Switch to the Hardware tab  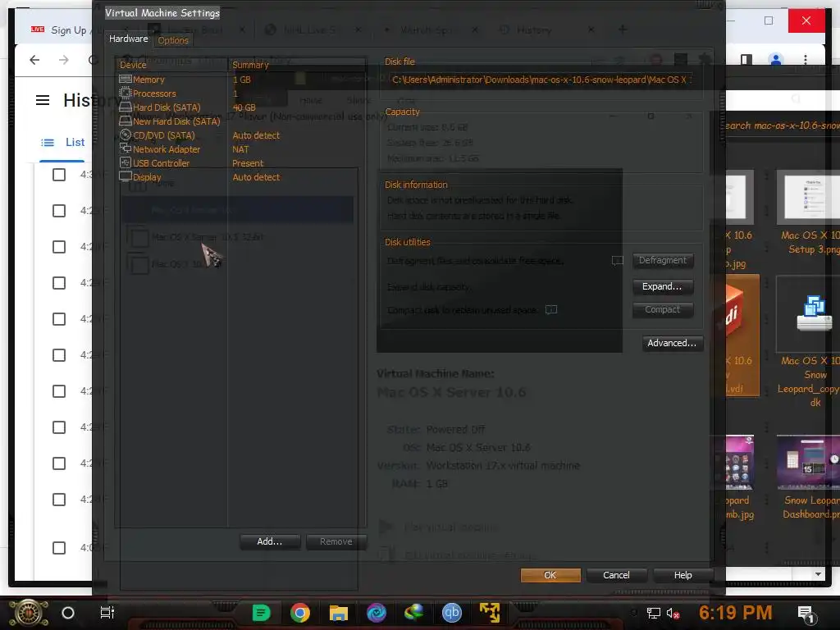pos(129,39)
